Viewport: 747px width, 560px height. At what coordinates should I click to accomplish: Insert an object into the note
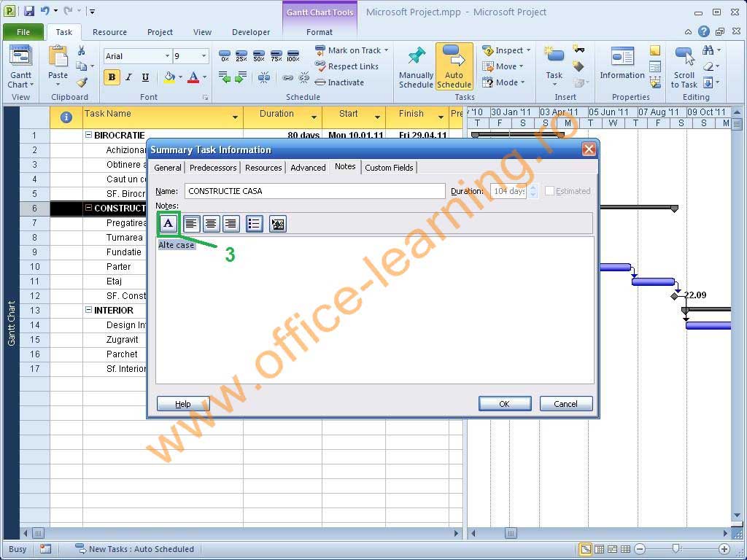pyautogui.click(x=277, y=223)
